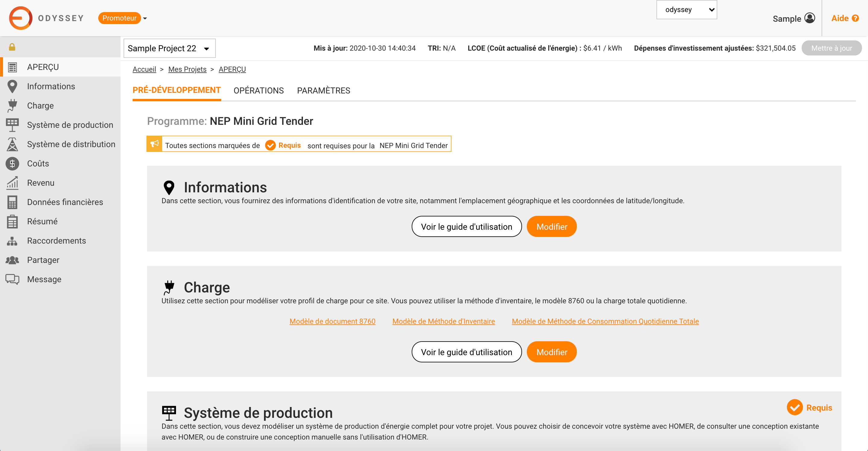
Task: Click the lock icon in sidebar
Action: (12, 47)
